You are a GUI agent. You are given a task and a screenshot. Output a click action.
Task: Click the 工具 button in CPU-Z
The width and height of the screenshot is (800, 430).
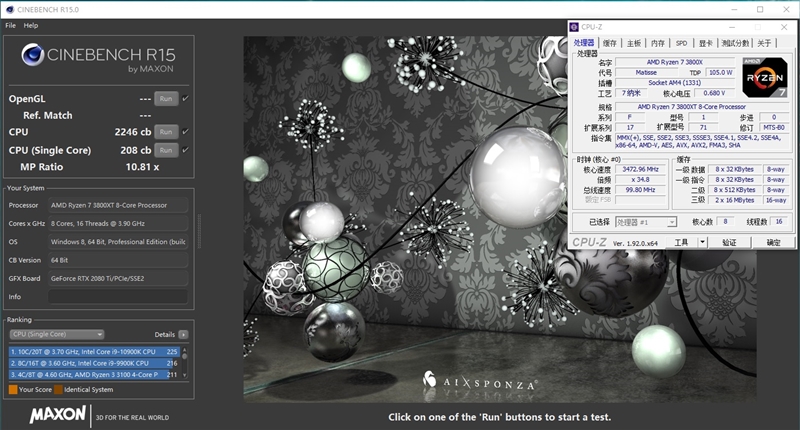click(682, 242)
